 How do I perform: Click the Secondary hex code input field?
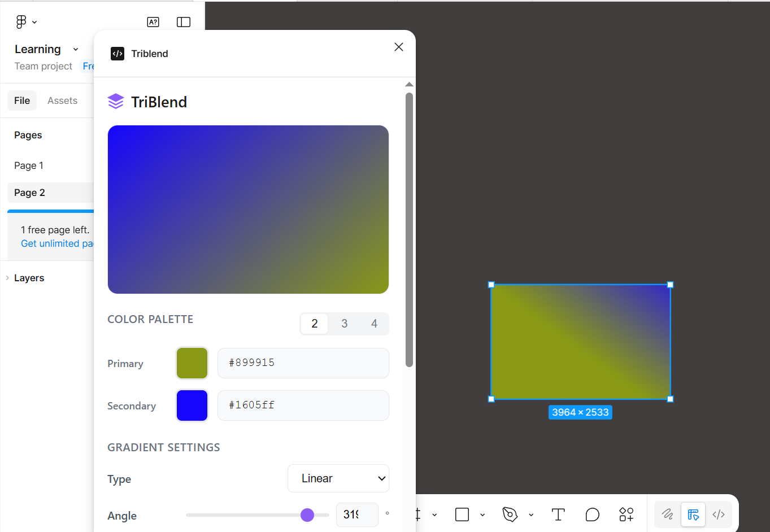click(303, 405)
